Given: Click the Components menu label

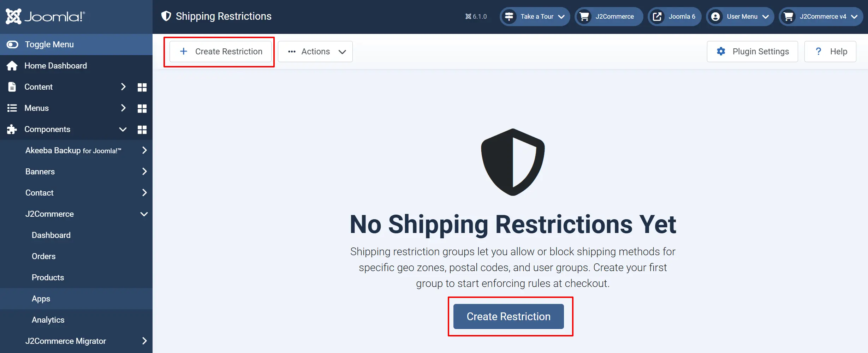Looking at the screenshot, I should click(x=47, y=129).
